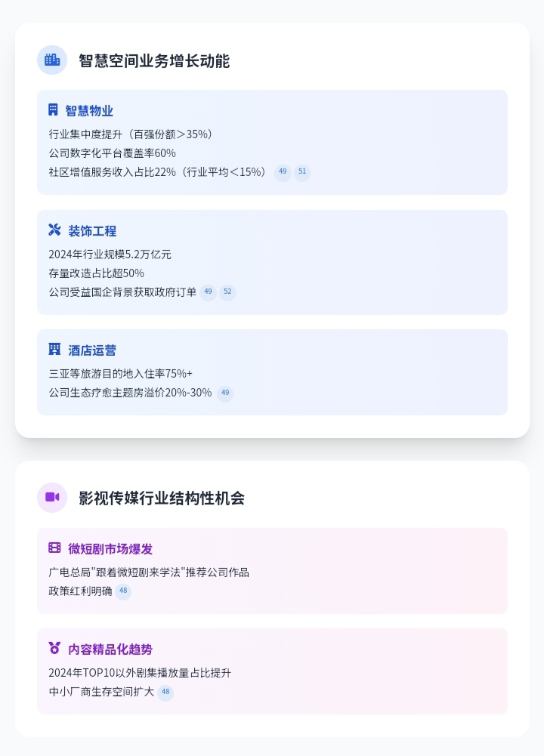Select the 酒店运营 card title

coord(92,350)
